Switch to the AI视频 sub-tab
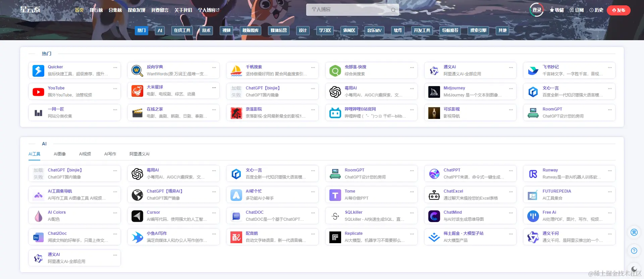 pos(85,154)
